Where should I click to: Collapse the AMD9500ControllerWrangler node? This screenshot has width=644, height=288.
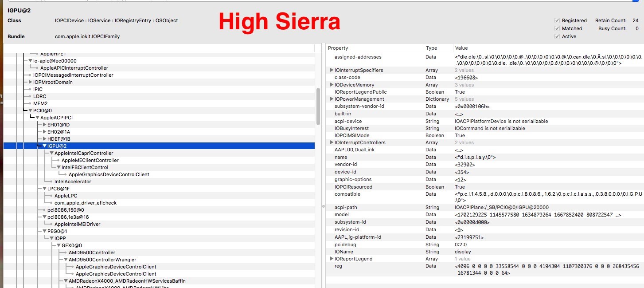pos(66,260)
